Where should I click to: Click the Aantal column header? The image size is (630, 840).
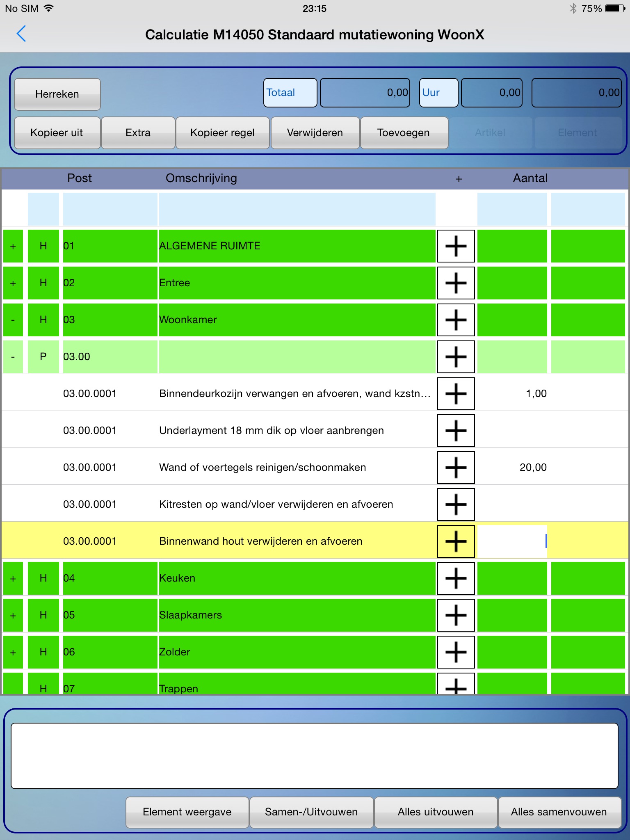tap(530, 178)
